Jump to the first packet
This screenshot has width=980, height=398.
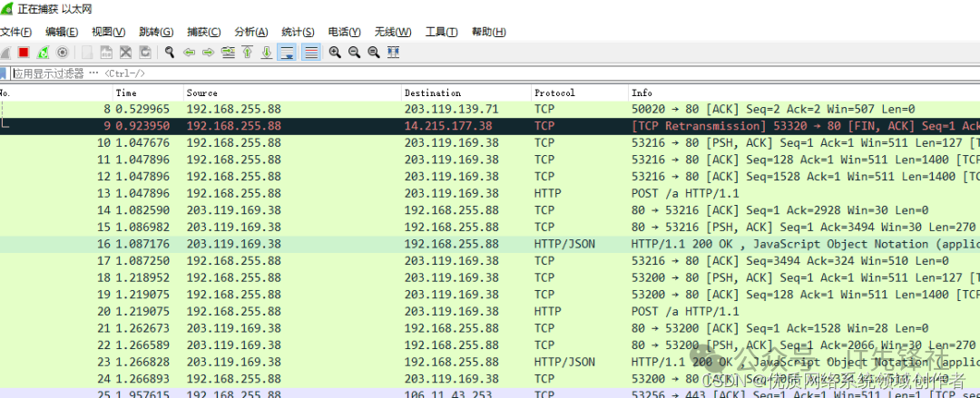(247, 53)
